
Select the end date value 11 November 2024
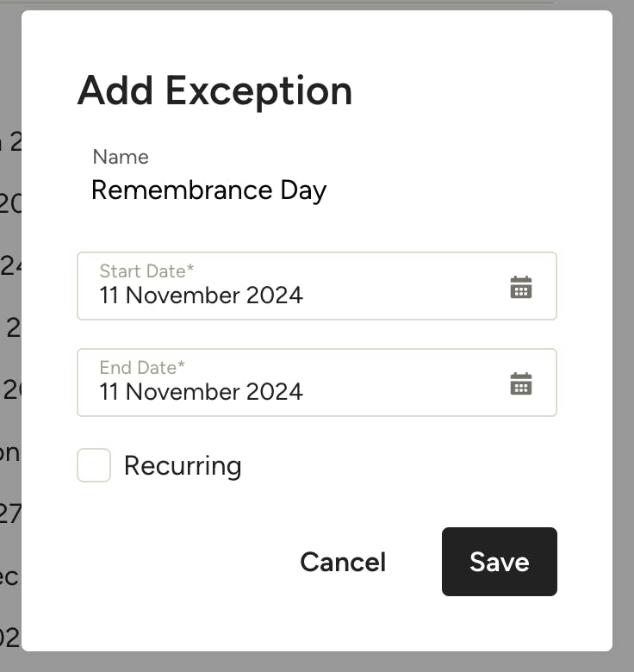[201, 392]
